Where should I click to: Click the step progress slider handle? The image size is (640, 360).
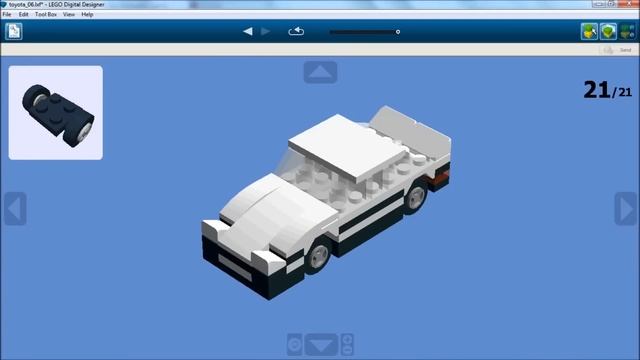(398, 32)
